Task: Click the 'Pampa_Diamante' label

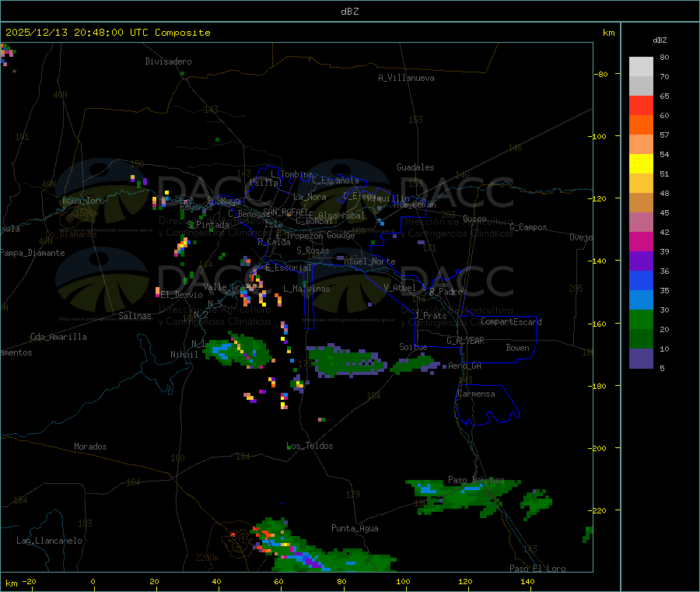Action: click(32, 253)
